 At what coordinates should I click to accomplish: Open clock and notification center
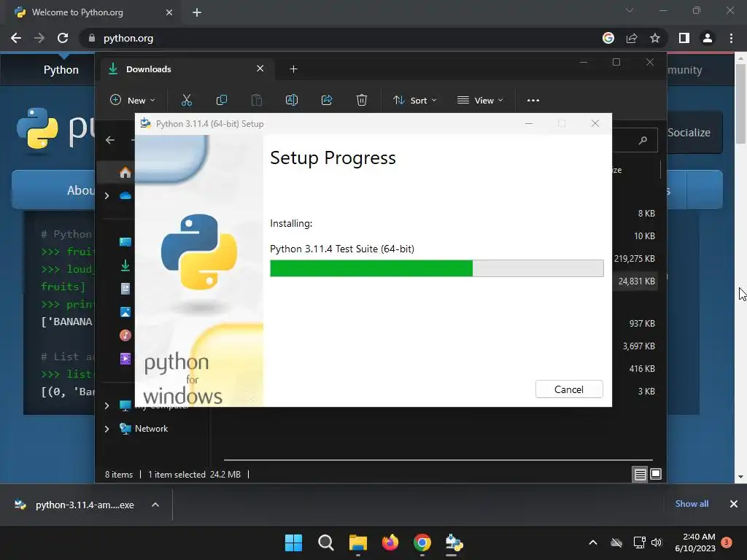coord(703,542)
